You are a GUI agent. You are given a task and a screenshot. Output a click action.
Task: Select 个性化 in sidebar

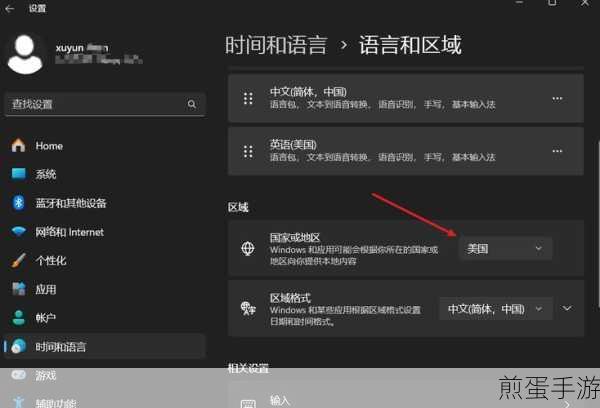(x=104, y=260)
